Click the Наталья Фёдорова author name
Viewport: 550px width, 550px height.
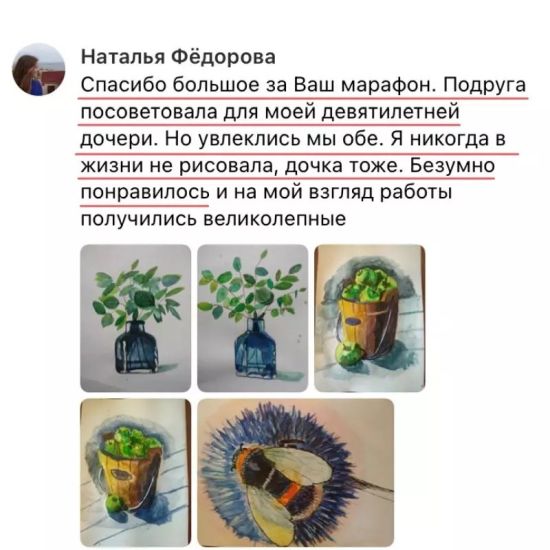coord(178,56)
